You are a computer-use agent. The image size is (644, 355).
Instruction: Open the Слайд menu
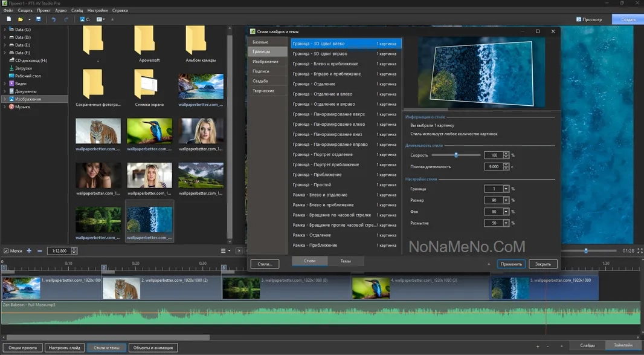77,10
